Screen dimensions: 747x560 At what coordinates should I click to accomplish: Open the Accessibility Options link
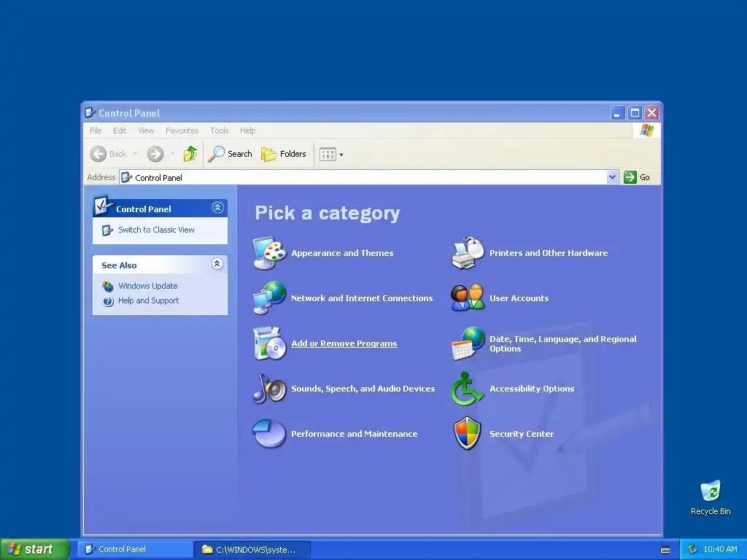[x=532, y=389]
